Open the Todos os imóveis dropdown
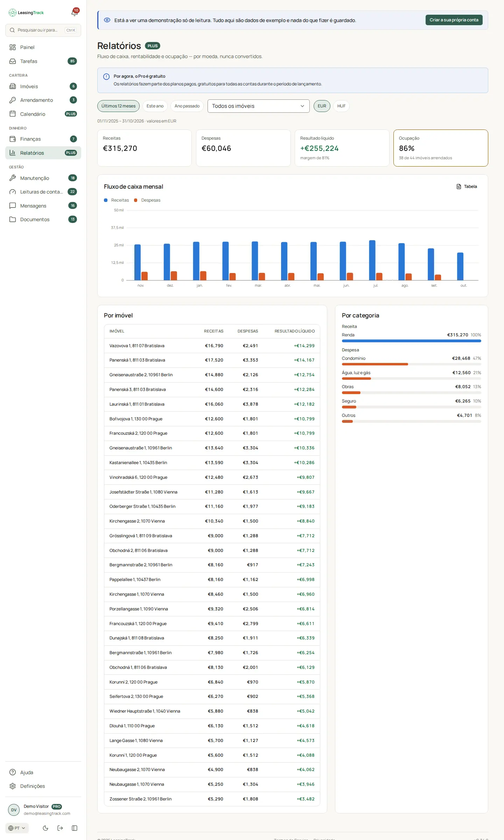 [x=259, y=106]
